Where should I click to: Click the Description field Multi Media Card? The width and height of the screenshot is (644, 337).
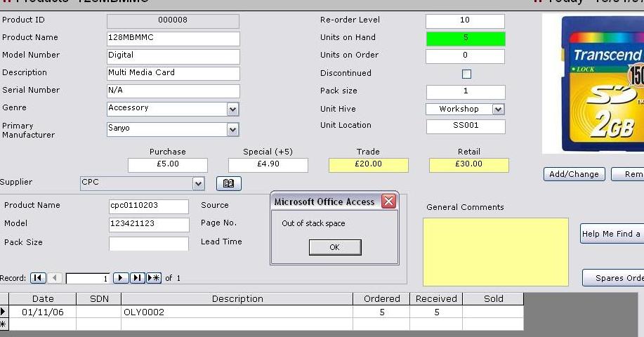(173, 74)
